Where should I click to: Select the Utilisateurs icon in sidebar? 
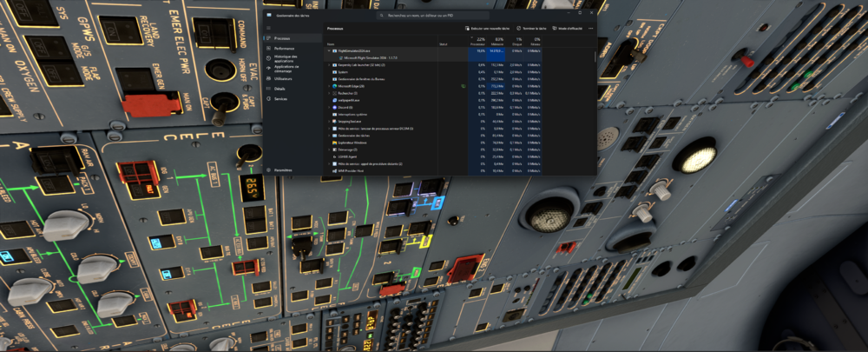click(269, 78)
